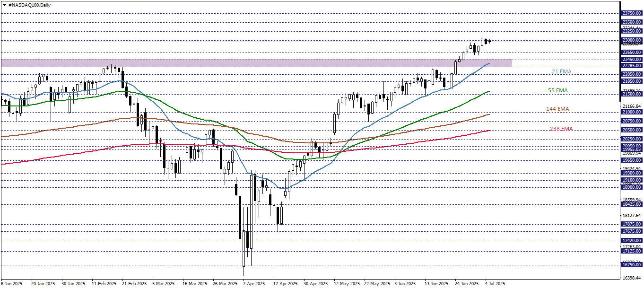Click the 18900.00 price level tag
The image size is (644, 289).
pyautogui.click(x=632, y=187)
